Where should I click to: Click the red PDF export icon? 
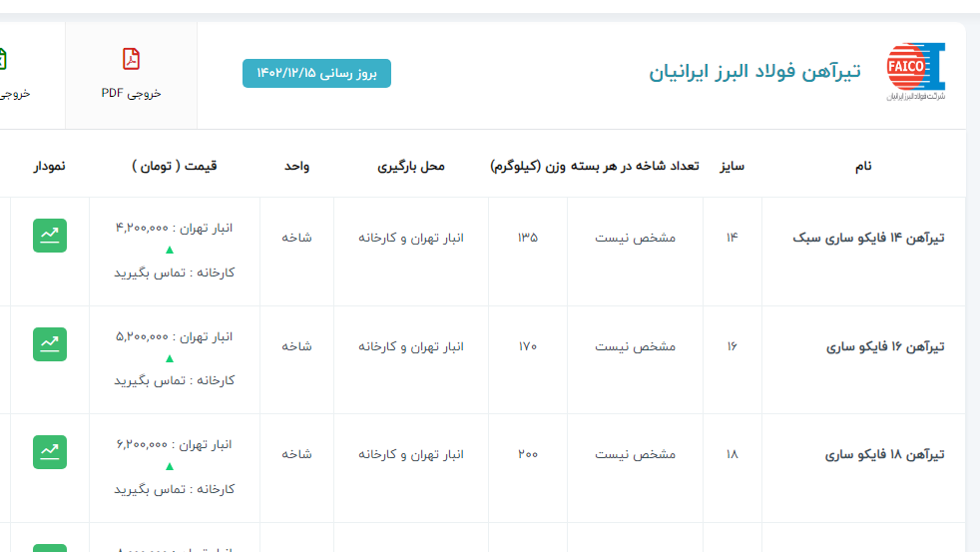point(131,60)
